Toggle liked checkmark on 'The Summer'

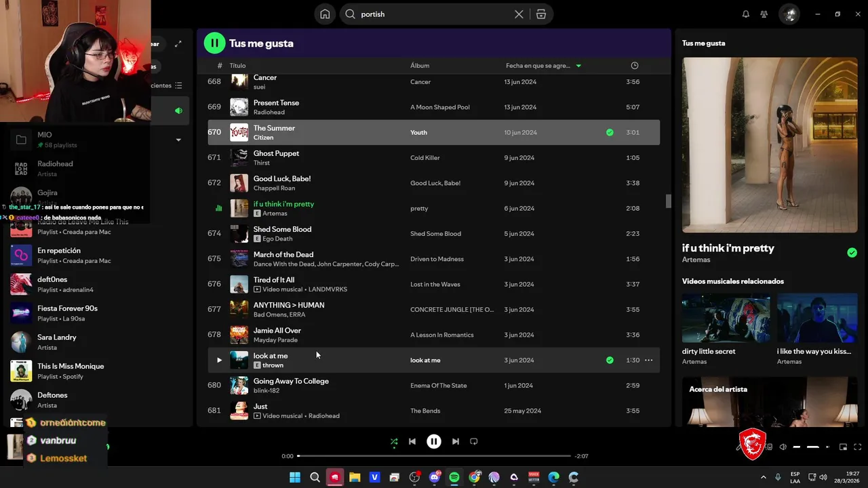click(610, 133)
